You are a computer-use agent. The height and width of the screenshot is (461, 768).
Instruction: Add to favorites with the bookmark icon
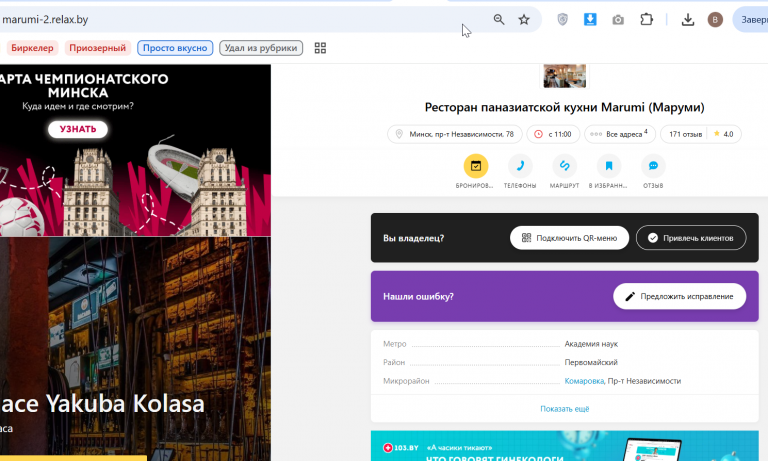pos(609,166)
